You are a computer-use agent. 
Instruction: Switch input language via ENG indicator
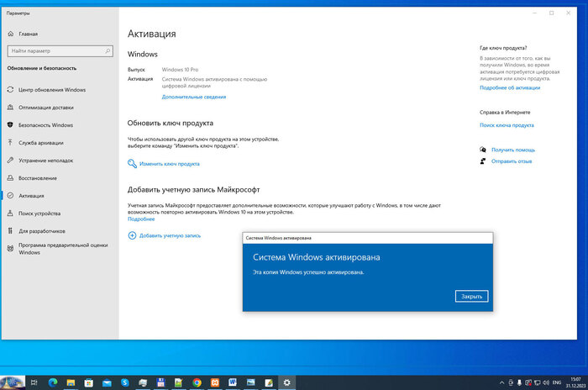point(557,383)
